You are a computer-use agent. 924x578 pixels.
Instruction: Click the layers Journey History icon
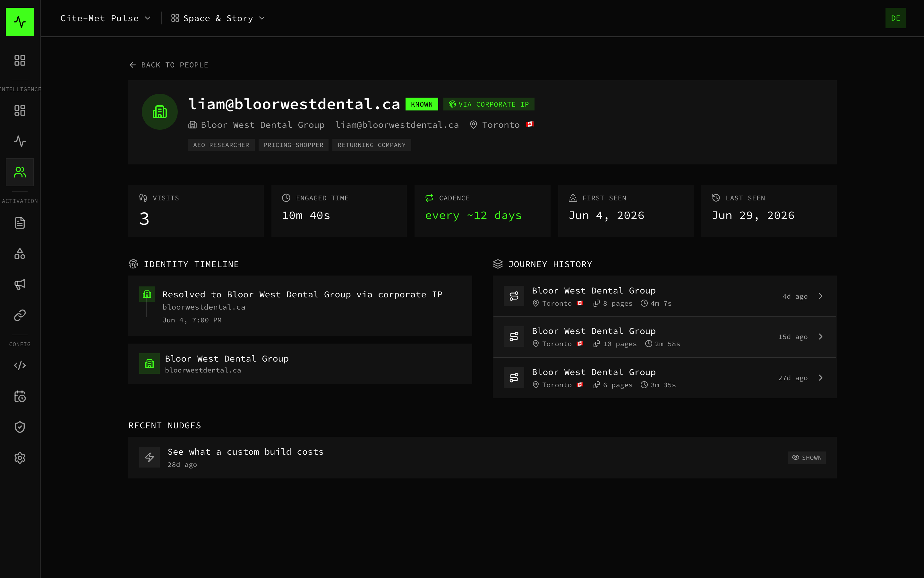pyautogui.click(x=498, y=264)
